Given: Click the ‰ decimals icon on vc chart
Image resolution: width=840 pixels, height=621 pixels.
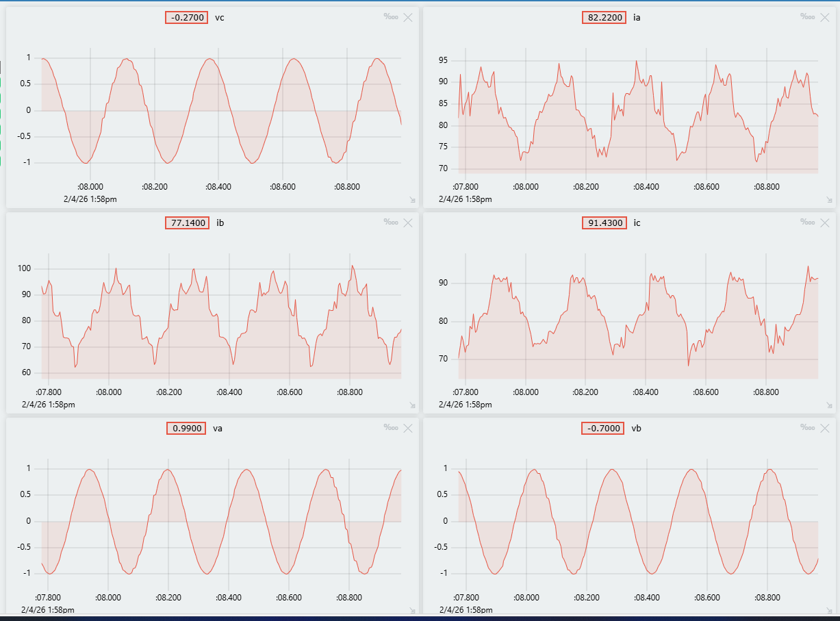Looking at the screenshot, I should [390, 17].
